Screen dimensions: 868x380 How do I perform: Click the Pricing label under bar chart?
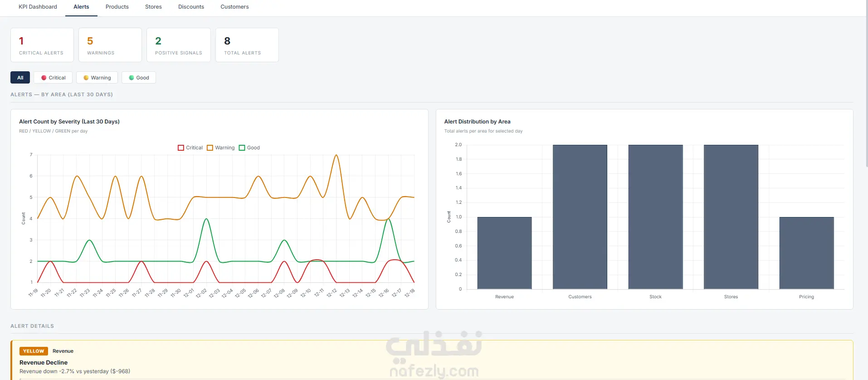pos(806,296)
